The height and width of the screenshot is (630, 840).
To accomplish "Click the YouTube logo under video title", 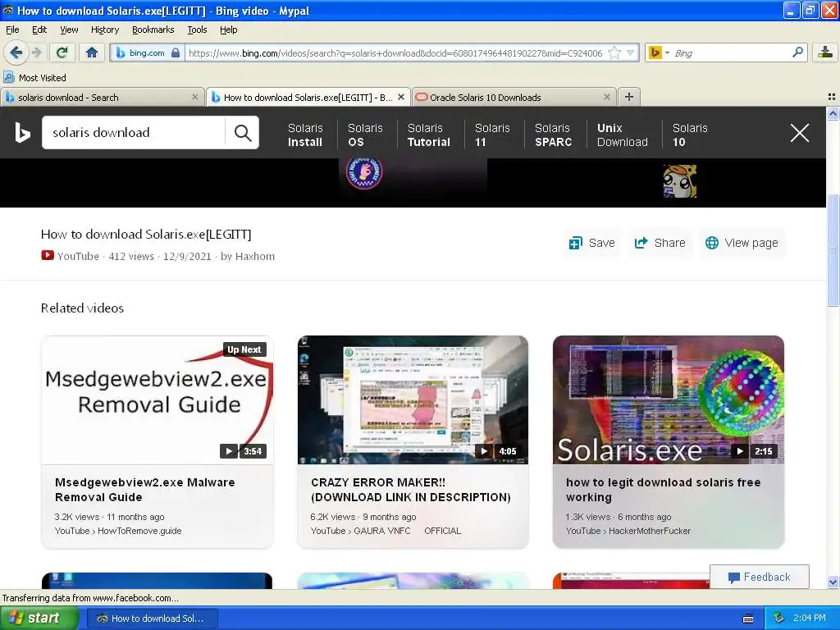I will (x=48, y=256).
